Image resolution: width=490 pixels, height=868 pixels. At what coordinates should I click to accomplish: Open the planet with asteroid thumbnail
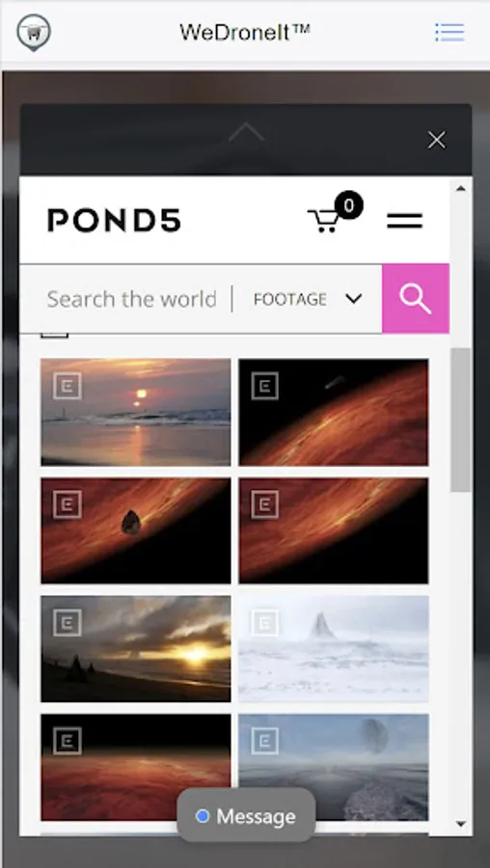pos(136,530)
